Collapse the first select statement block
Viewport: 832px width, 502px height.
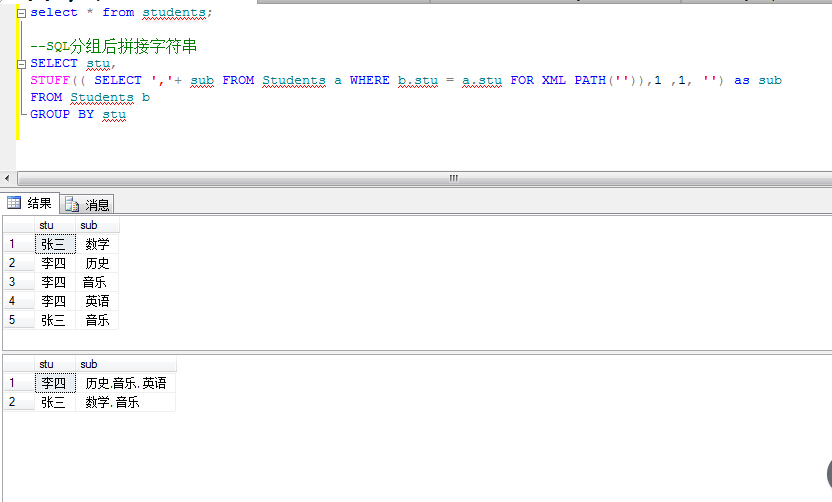point(21,14)
